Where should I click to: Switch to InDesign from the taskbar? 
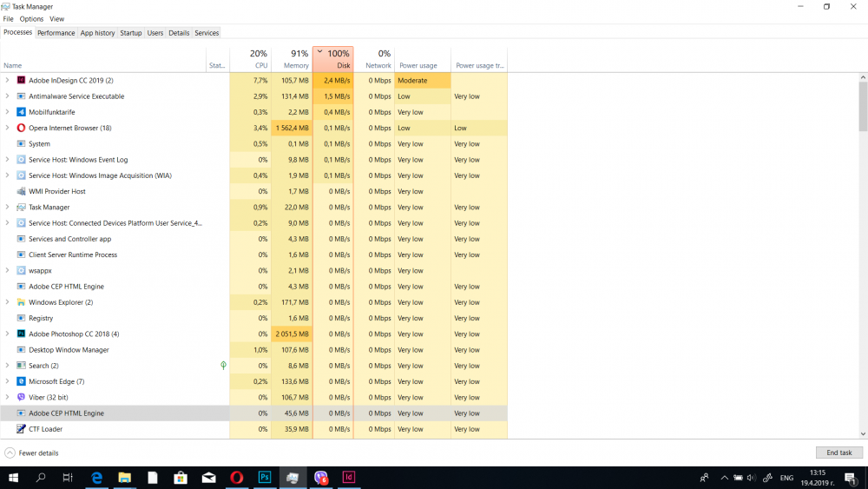pyautogui.click(x=349, y=478)
